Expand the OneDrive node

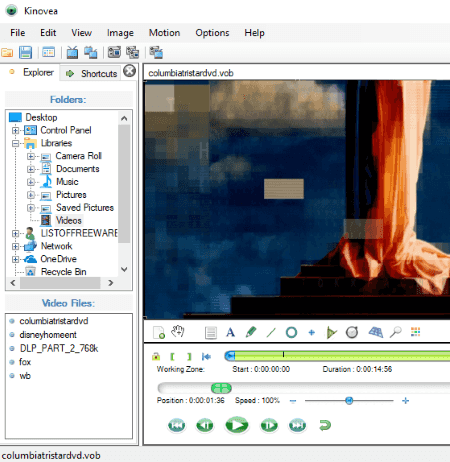(x=15, y=259)
